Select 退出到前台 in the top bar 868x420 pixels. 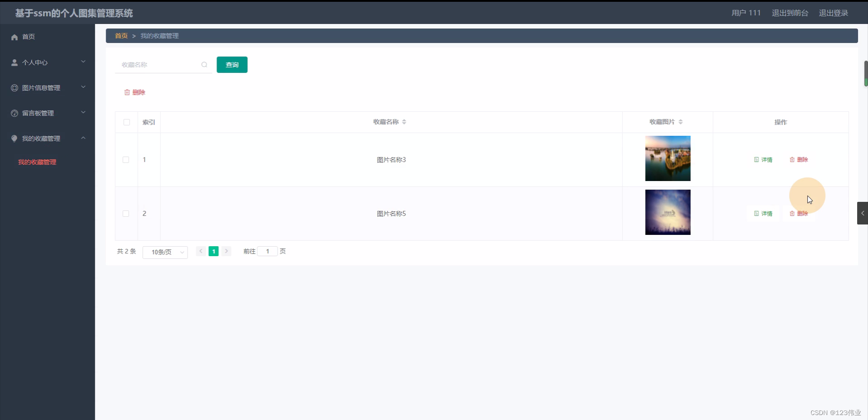coord(790,13)
